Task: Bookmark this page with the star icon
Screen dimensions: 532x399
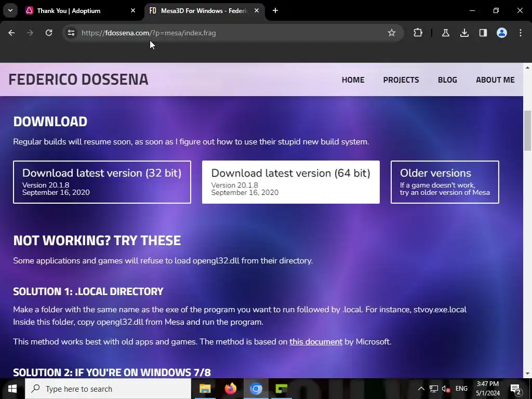Action: [x=392, y=33]
